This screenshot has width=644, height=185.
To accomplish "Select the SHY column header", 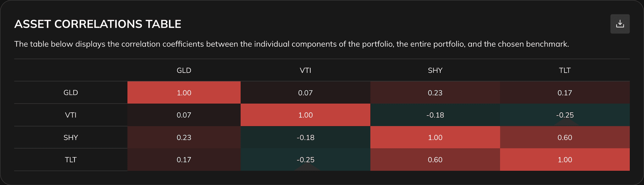I will tap(435, 70).
